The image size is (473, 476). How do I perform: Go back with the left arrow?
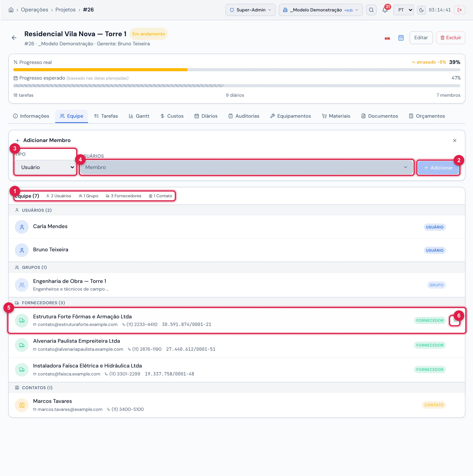pyautogui.click(x=14, y=38)
